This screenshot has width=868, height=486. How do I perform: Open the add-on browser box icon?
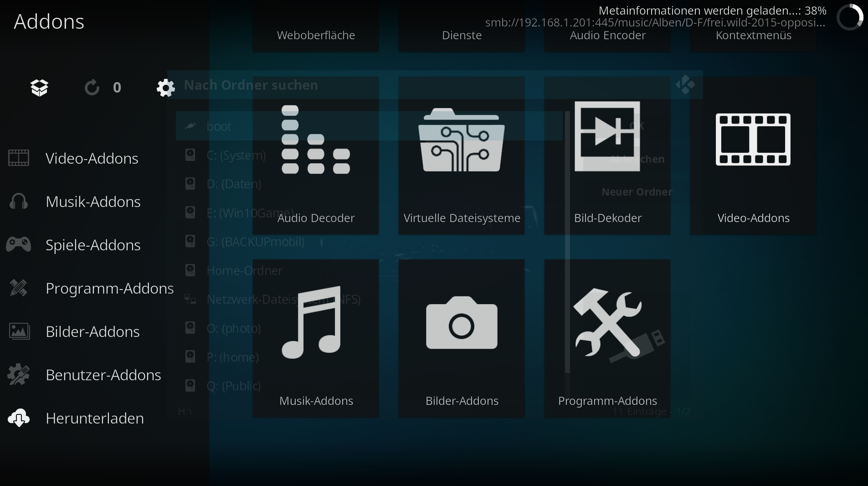pyautogui.click(x=40, y=88)
